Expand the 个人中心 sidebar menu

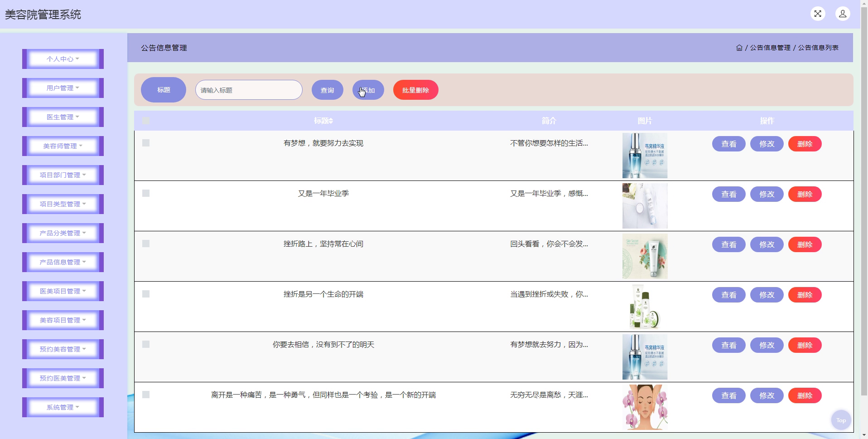click(63, 59)
